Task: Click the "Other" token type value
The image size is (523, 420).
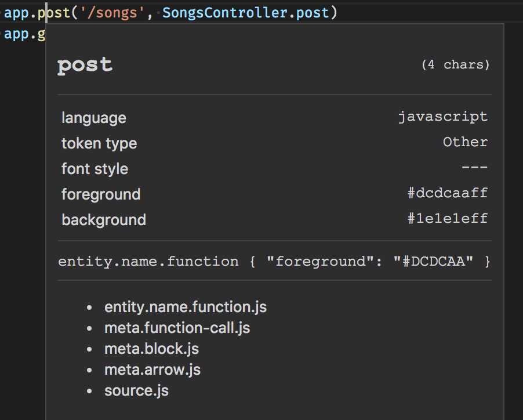Action: [x=465, y=142]
